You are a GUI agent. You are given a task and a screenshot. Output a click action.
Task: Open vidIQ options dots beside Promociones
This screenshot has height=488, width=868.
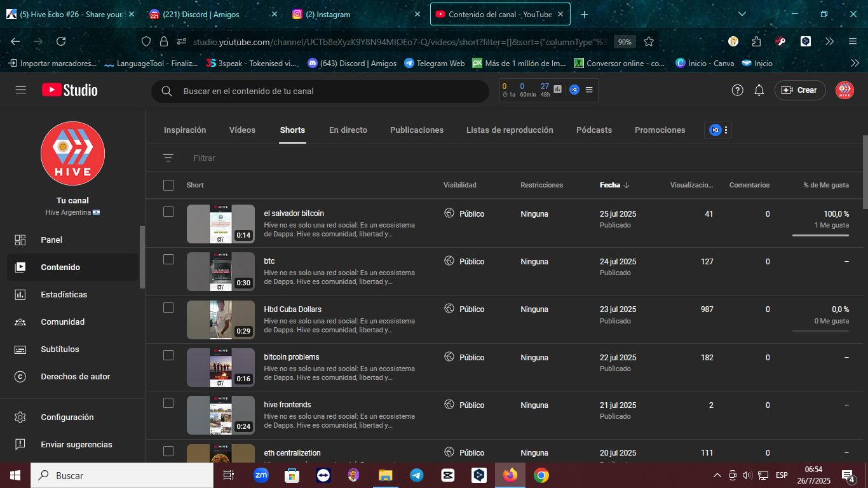[726, 130]
